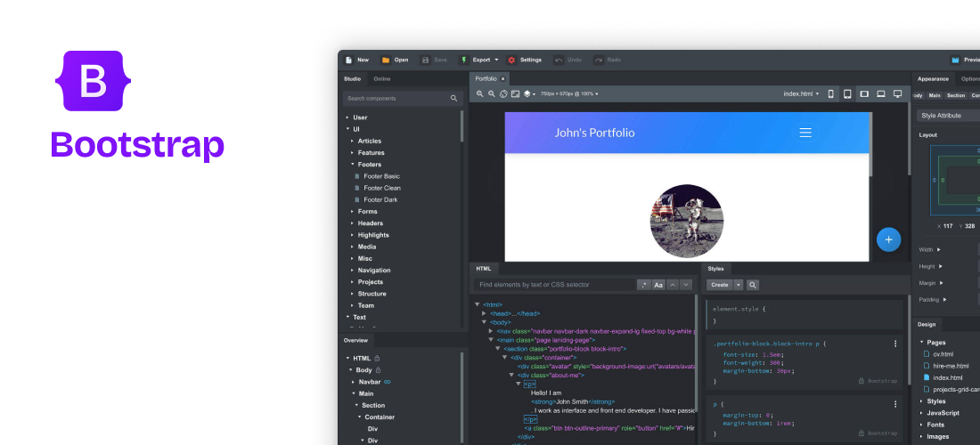Expand the User component group

[347, 117]
